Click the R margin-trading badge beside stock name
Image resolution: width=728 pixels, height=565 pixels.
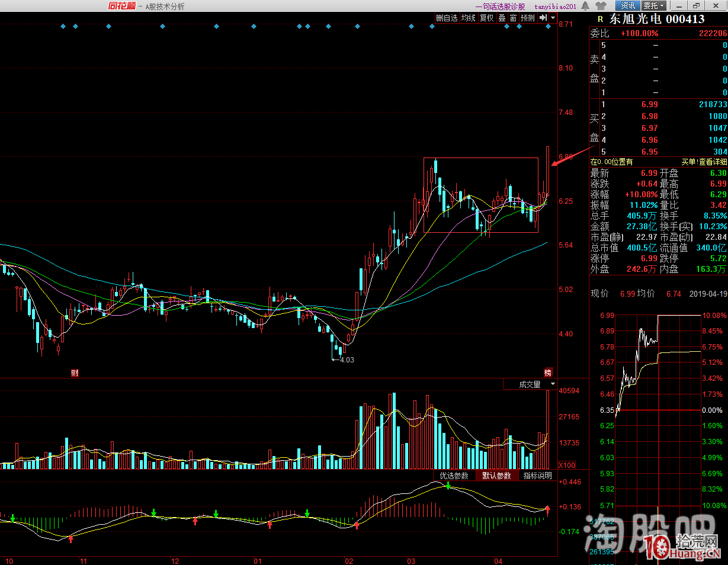(x=600, y=20)
